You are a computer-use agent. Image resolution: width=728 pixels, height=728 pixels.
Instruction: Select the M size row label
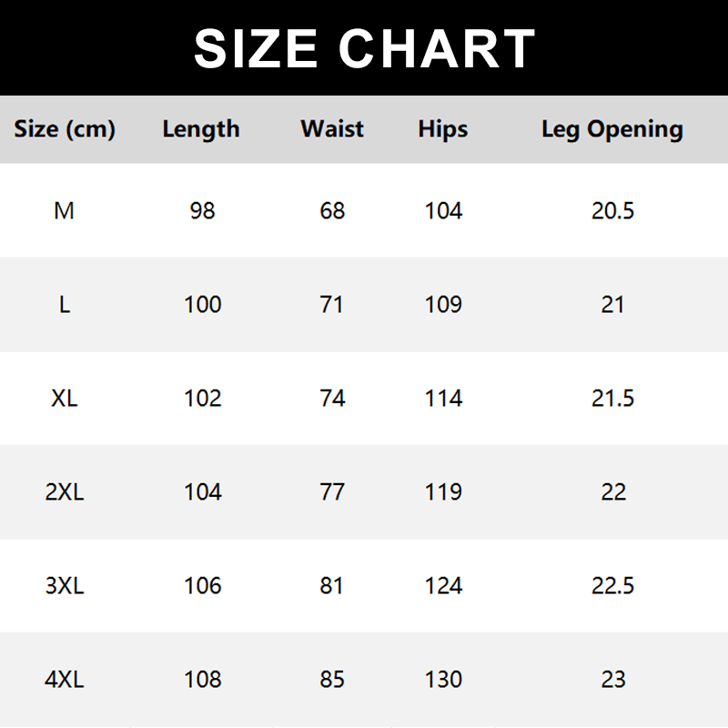64,211
